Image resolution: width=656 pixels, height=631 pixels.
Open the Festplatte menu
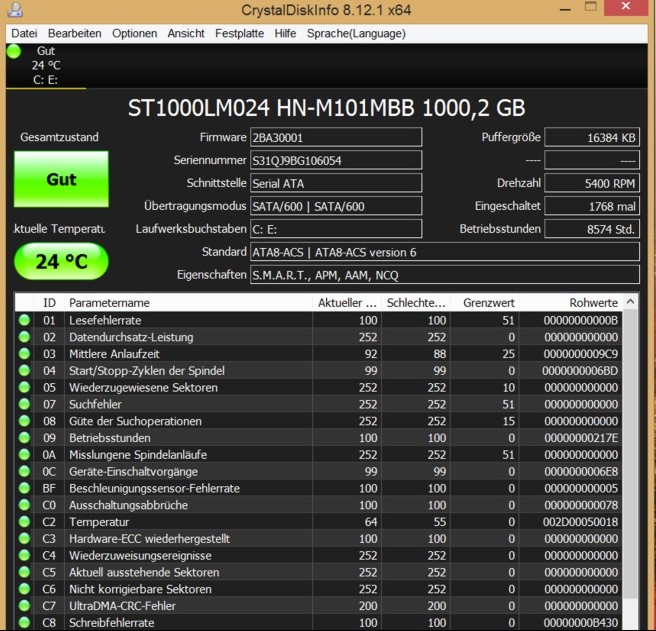pos(239,33)
